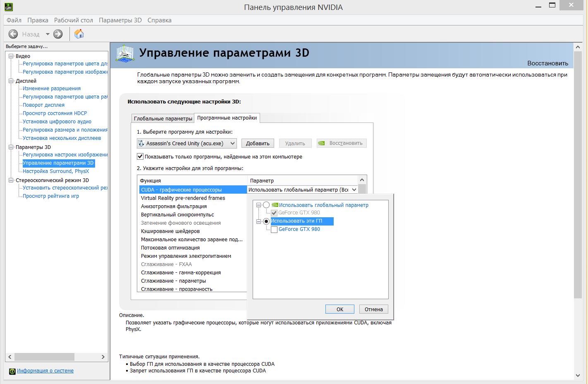Open Настройка Surround, PhysX page

(56, 171)
